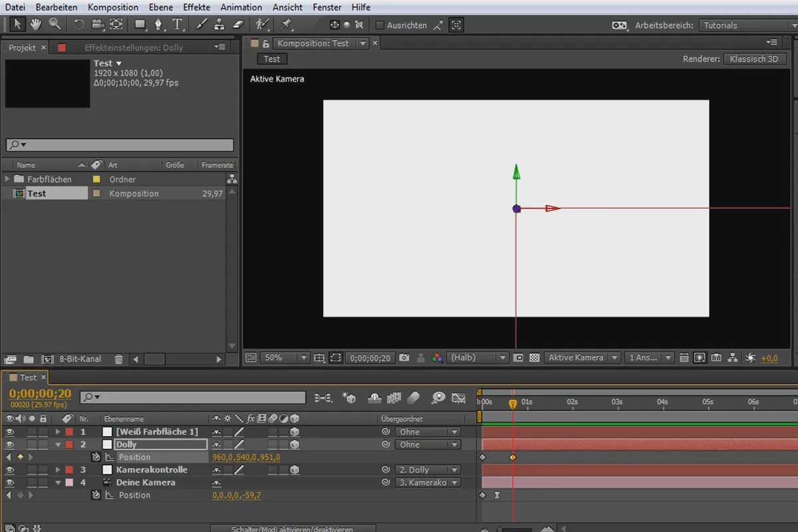Open the 50% magnification dropdown
This screenshot has width=798, height=532.
285,358
